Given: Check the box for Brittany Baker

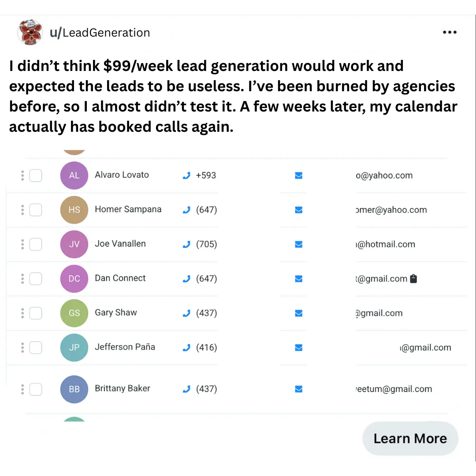Looking at the screenshot, I should (36, 389).
